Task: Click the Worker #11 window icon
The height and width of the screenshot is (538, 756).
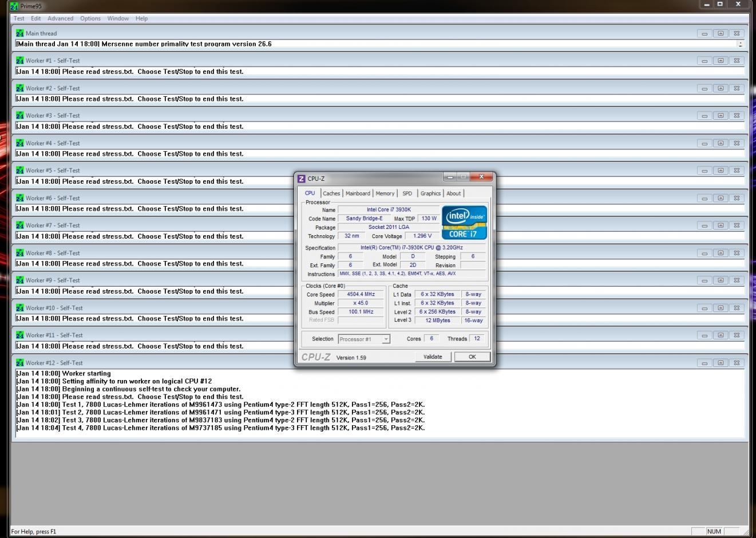Action: (20, 335)
